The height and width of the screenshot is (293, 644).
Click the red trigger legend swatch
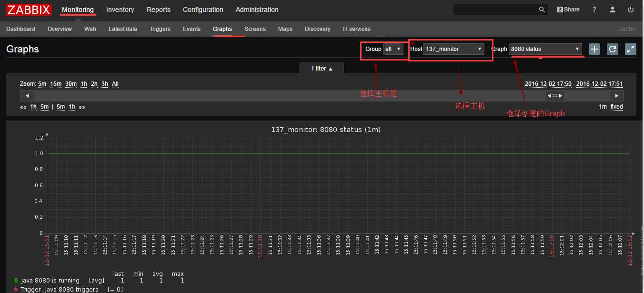point(16,289)
